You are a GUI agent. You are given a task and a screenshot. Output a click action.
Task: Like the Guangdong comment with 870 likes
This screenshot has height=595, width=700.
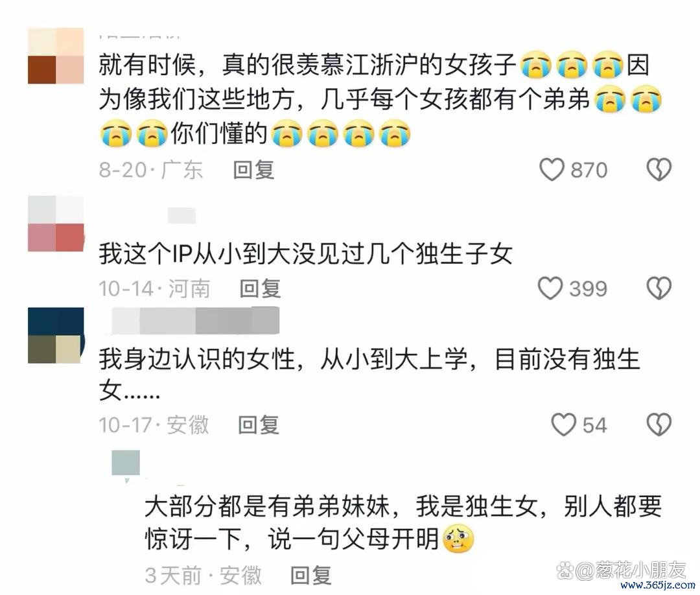point(552,170)
